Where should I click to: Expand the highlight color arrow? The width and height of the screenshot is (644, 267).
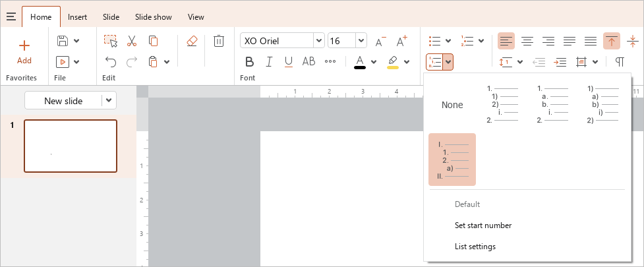(x=407, y=62)
